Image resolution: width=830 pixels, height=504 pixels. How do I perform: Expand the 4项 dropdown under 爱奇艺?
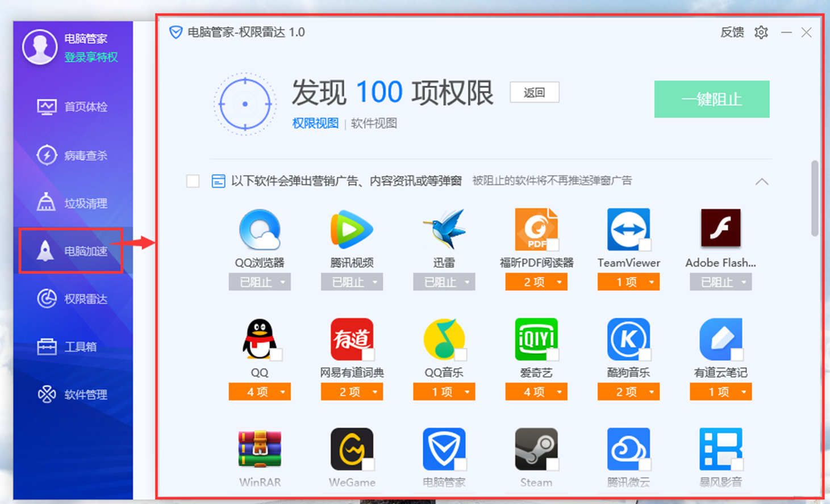click(536, 392)
